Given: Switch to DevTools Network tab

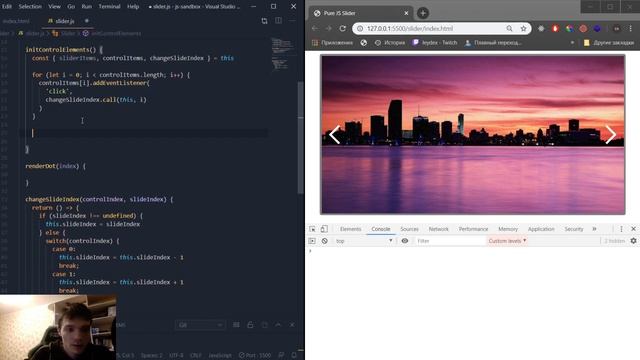Looking at the screenshot, I should click(439, 229).
